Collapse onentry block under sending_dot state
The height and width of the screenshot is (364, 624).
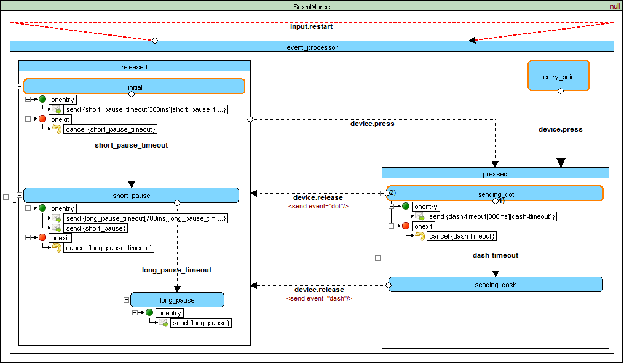(x=391, y=207)
